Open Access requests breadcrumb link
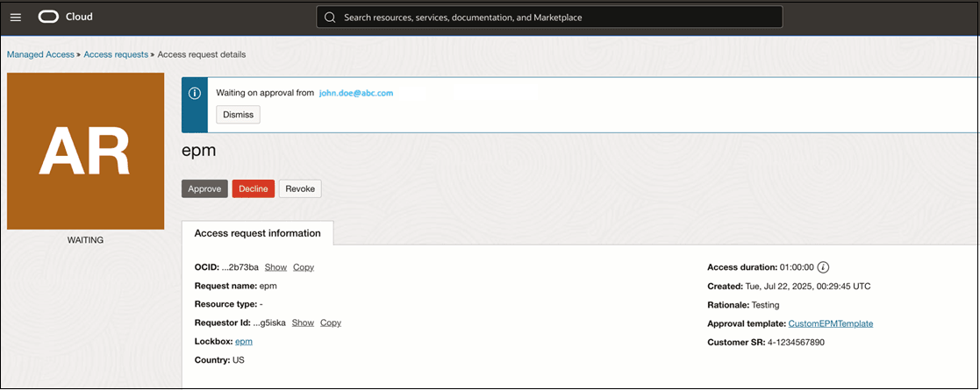980x390 pixels. point(116,54)
